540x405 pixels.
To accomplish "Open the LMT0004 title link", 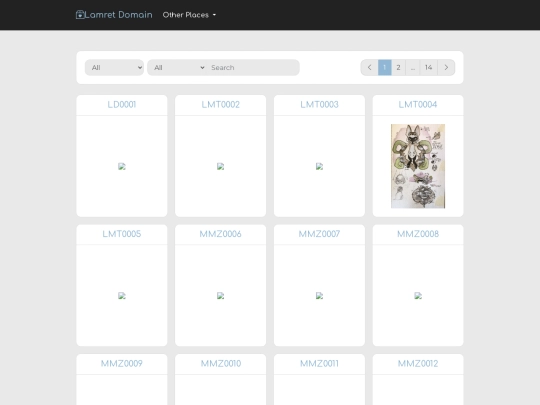I will tap(418, 105).
